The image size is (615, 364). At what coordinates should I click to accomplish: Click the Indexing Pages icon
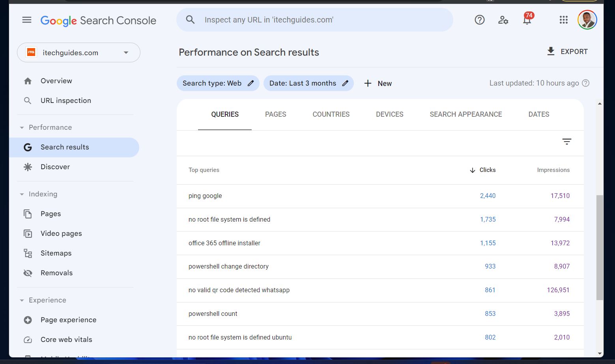pos(28,214)
